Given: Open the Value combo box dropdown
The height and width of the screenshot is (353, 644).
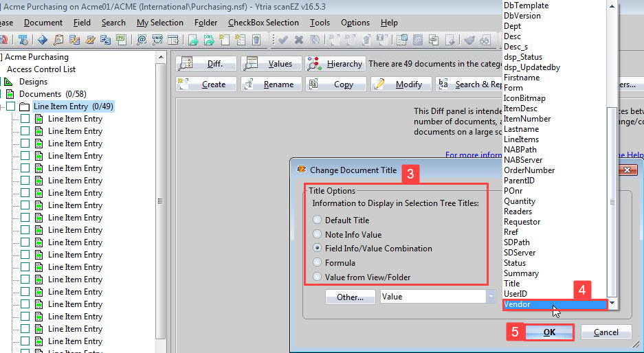Looking at the screenshot, I should click(x=491, y=297).
